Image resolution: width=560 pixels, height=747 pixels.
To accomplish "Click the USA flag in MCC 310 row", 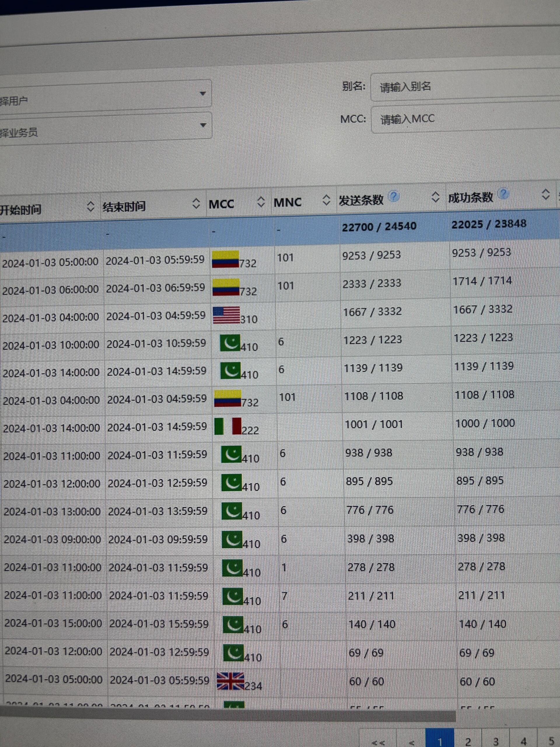I will (227, 315).
